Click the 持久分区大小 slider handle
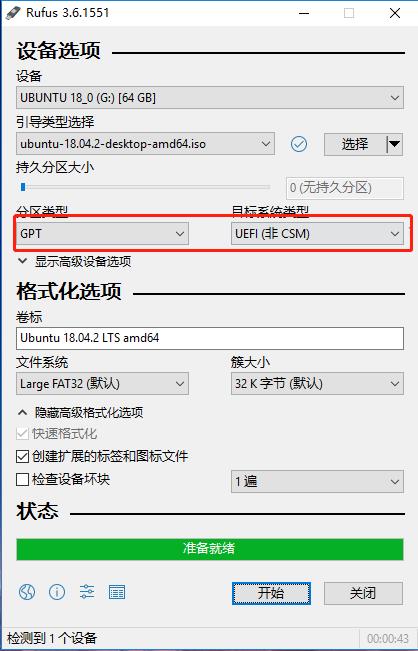The image size is (418, 651). [x=23, y=187]
